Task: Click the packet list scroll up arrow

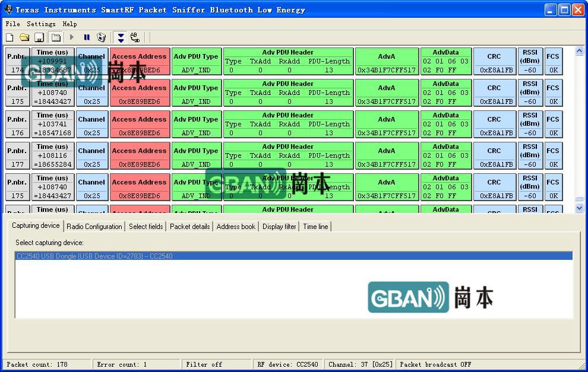Action: point(579,52)
